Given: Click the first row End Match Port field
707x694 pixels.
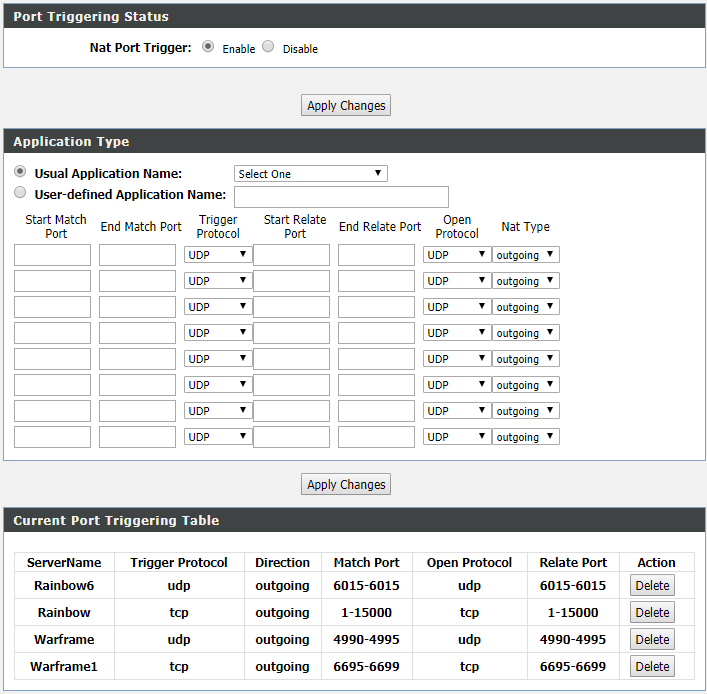Looking at the screenshot, I should (138, 255).
